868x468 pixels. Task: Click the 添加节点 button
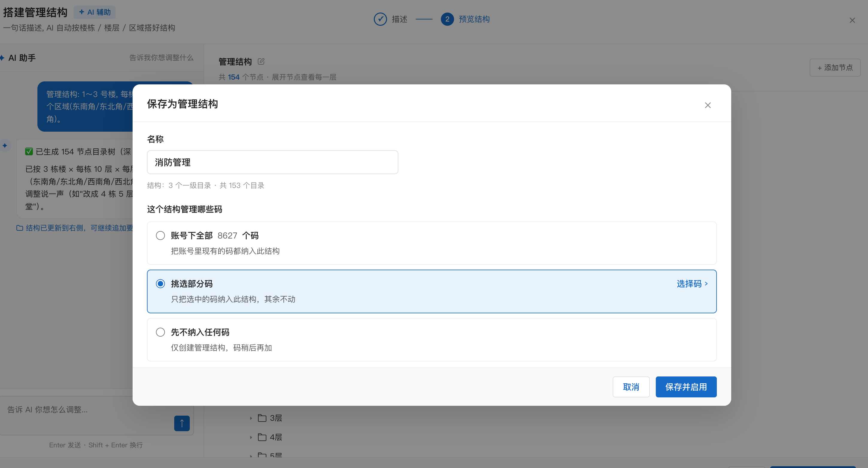click(835, 68)
